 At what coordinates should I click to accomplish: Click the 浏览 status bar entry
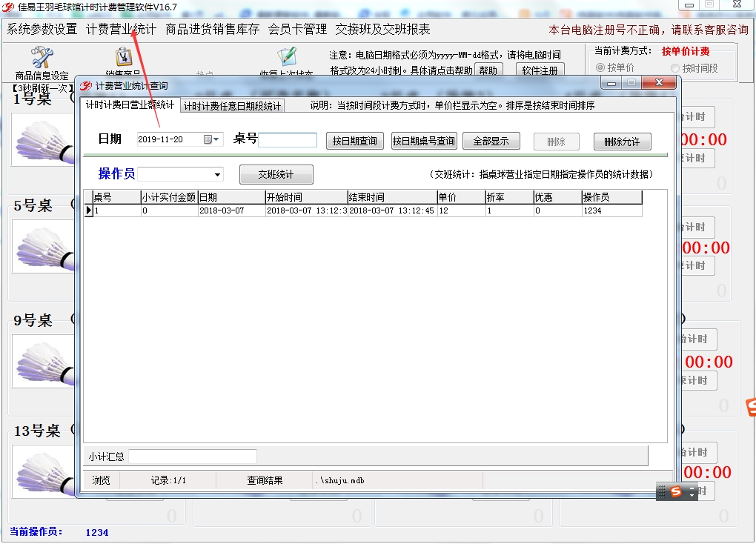102,480
